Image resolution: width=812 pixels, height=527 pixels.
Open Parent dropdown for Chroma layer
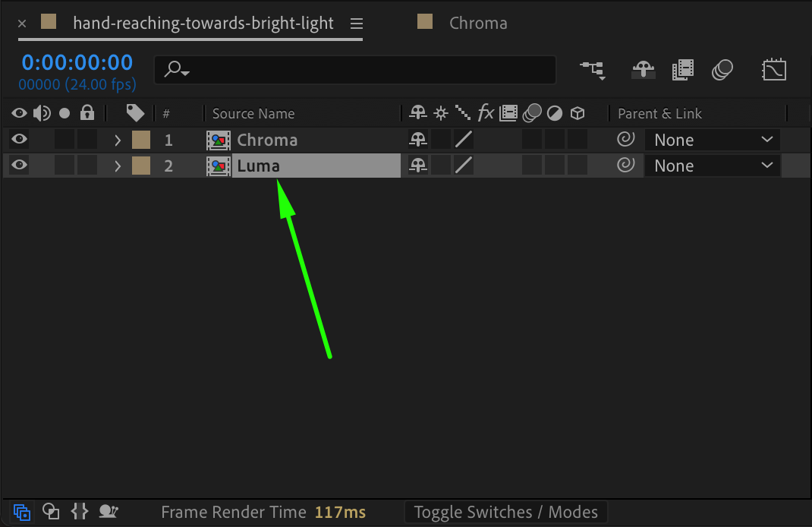pyautogui.click(x=713, y=140)
